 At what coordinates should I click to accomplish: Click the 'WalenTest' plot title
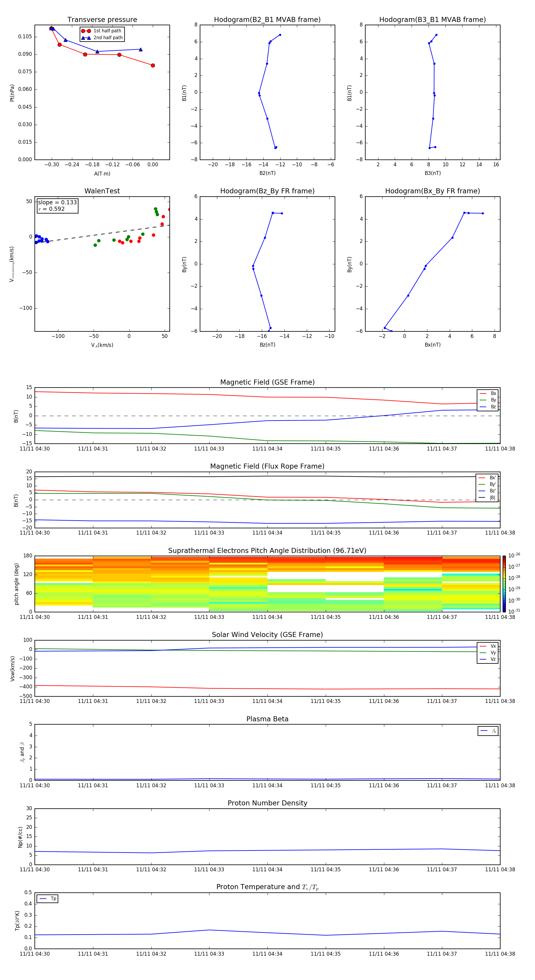coord(102,191)
